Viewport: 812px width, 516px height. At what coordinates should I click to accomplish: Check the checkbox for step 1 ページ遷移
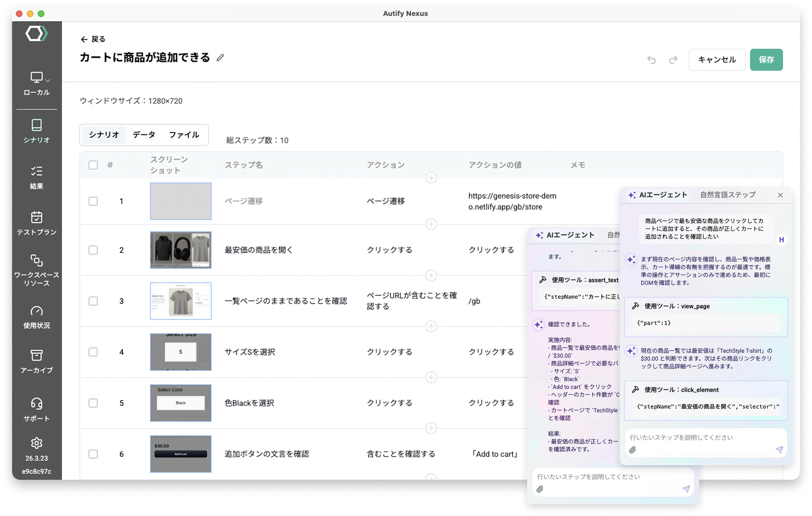(93, 201)
